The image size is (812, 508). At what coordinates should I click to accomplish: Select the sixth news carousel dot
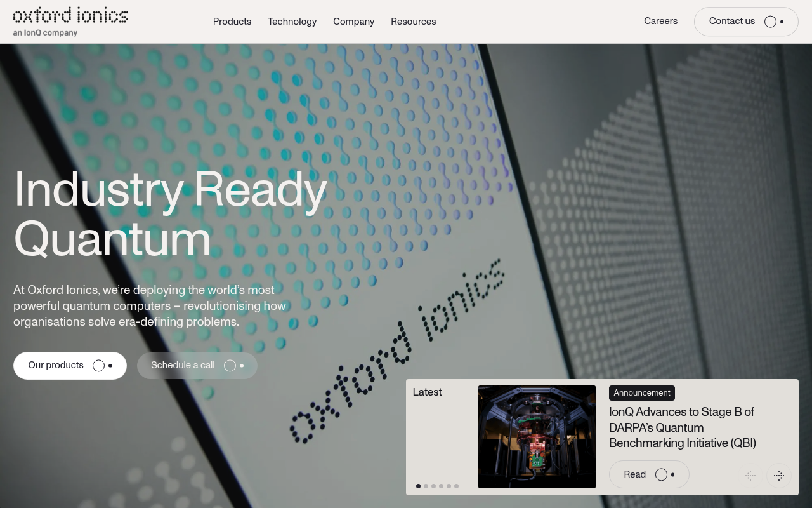456,486
